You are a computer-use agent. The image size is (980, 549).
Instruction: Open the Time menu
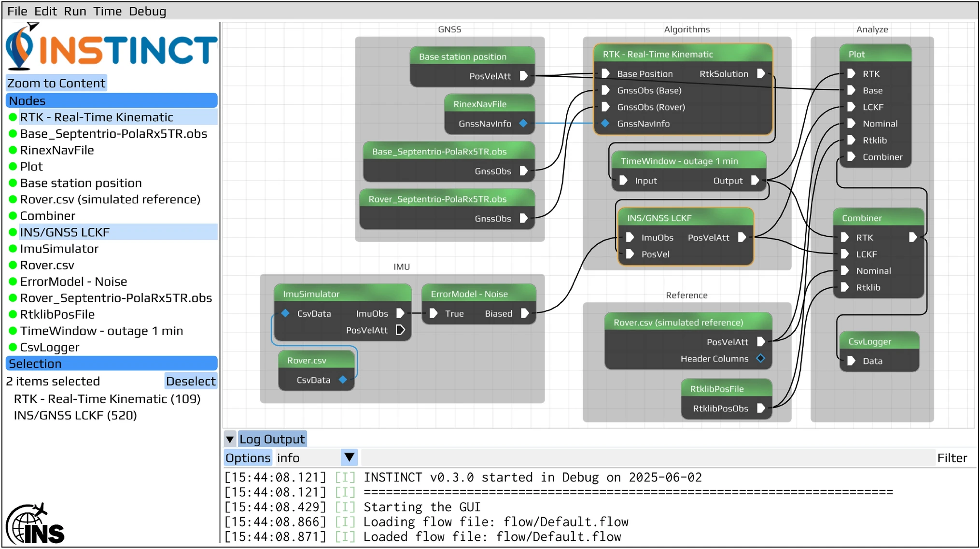coord(107,11)
